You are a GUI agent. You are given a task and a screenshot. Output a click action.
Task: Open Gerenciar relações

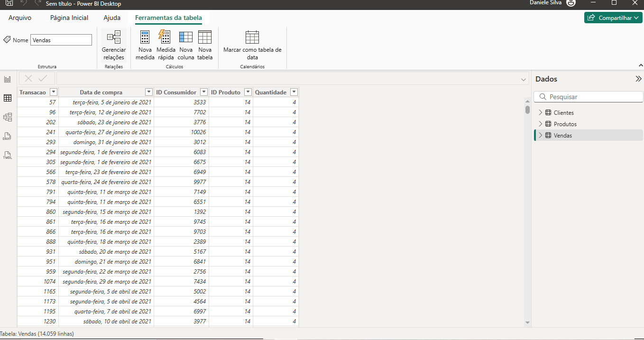click(114, 46)
